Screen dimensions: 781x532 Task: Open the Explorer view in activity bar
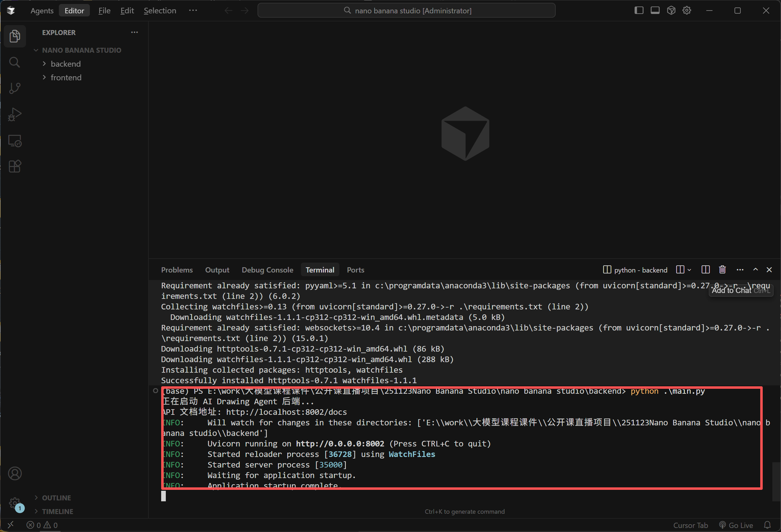pos(15,36)
